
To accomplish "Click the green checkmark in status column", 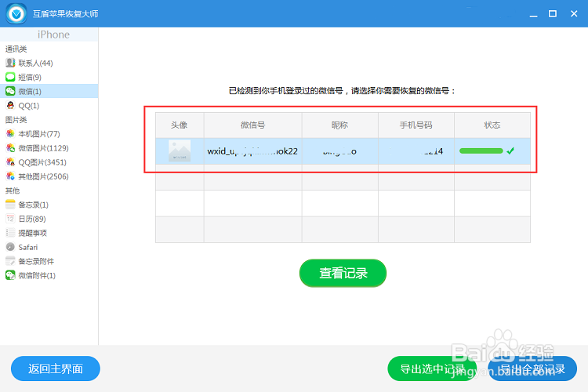I will coord(510,151).
